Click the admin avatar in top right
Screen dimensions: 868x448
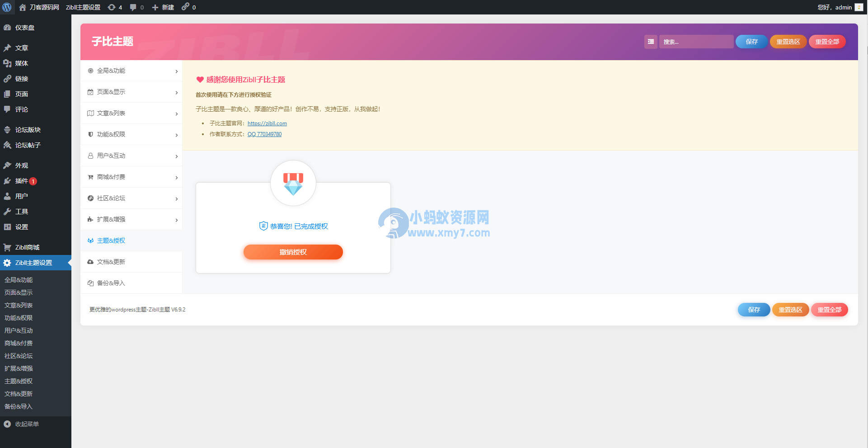859,7
